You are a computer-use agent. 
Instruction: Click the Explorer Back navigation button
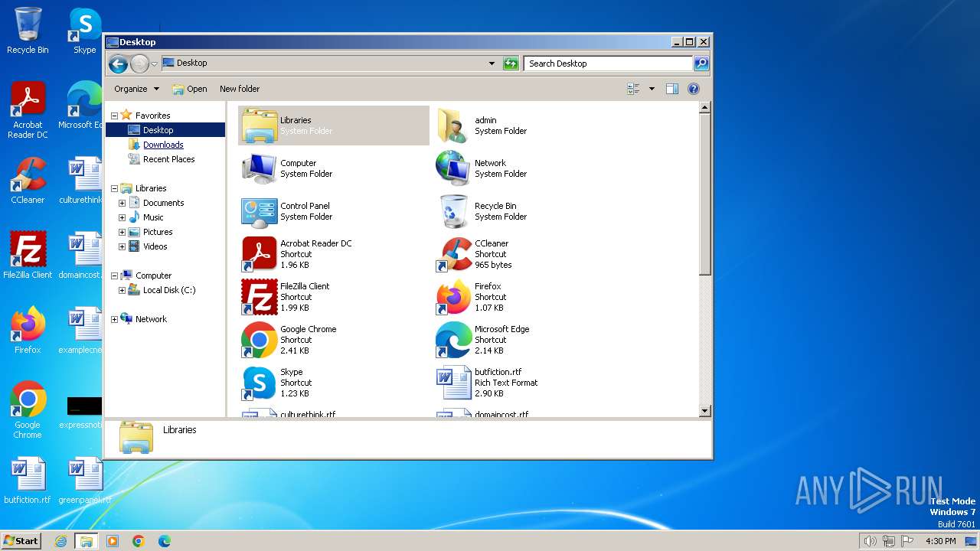(x=118, y=64)
